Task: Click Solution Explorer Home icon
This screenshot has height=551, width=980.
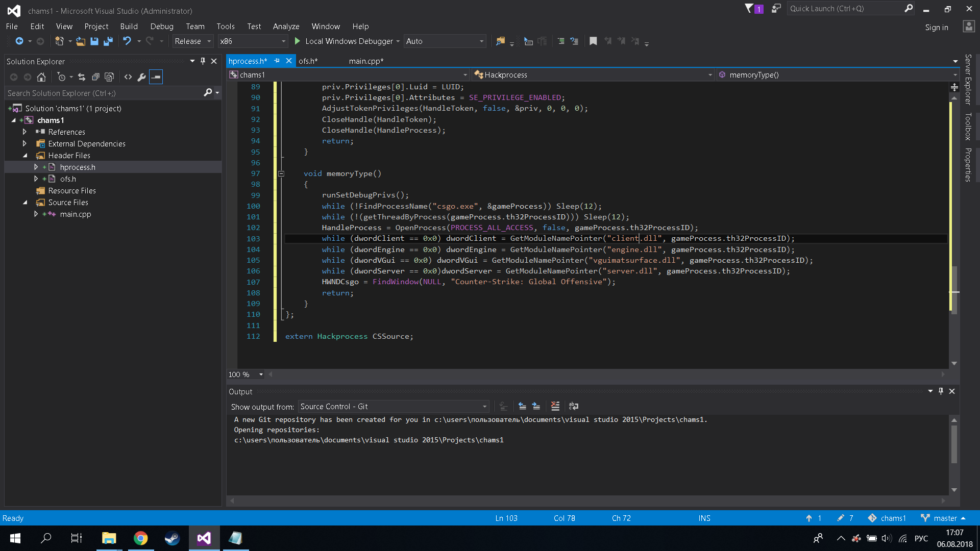Action: click(x=41, y=77)
